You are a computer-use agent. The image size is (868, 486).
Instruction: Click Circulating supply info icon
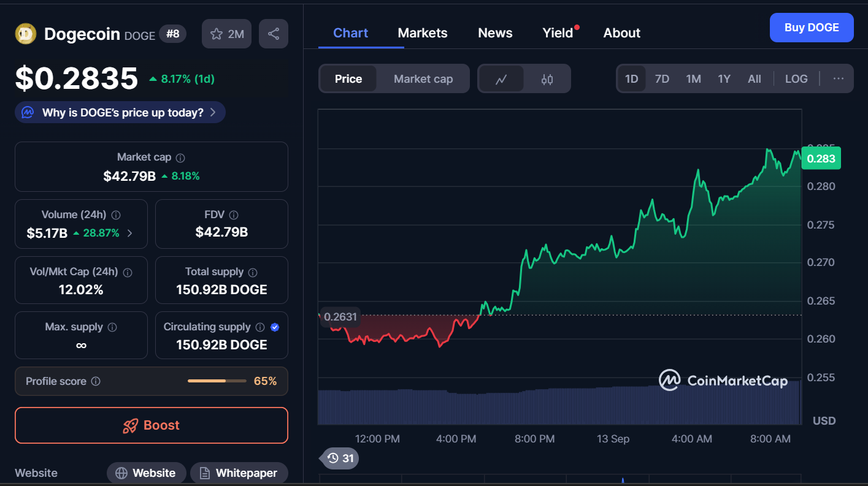pyautogui.click(x=260, y=327)
